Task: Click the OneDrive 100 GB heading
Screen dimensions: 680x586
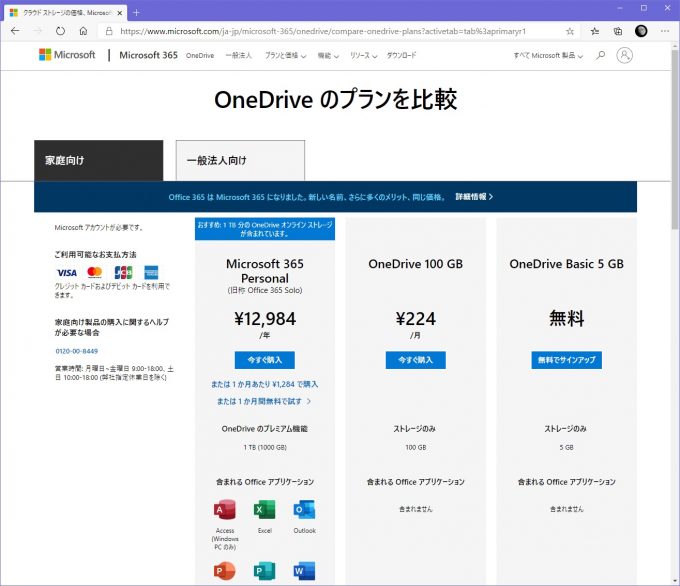Action: pos(415,264)
